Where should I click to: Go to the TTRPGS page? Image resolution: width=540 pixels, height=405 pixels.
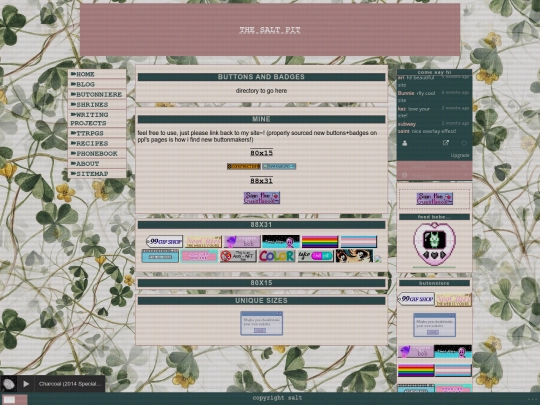coord(97,133)
